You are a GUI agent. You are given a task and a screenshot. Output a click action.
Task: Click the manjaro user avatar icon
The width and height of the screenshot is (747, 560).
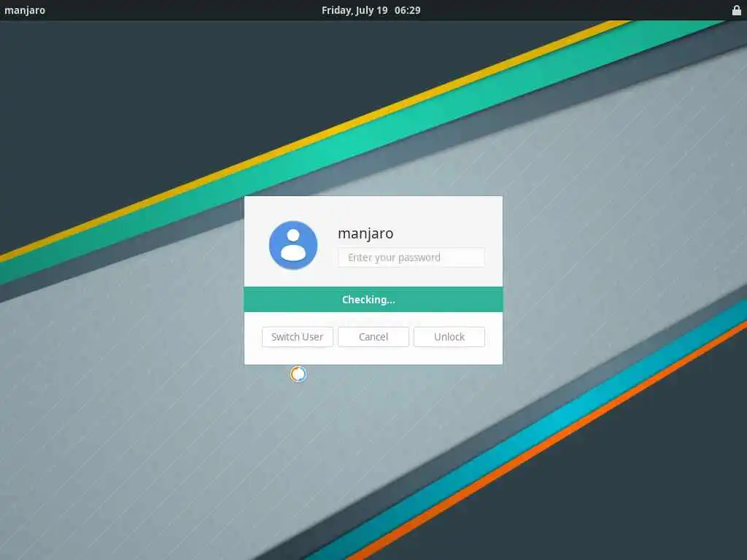[x=293, y=245]
